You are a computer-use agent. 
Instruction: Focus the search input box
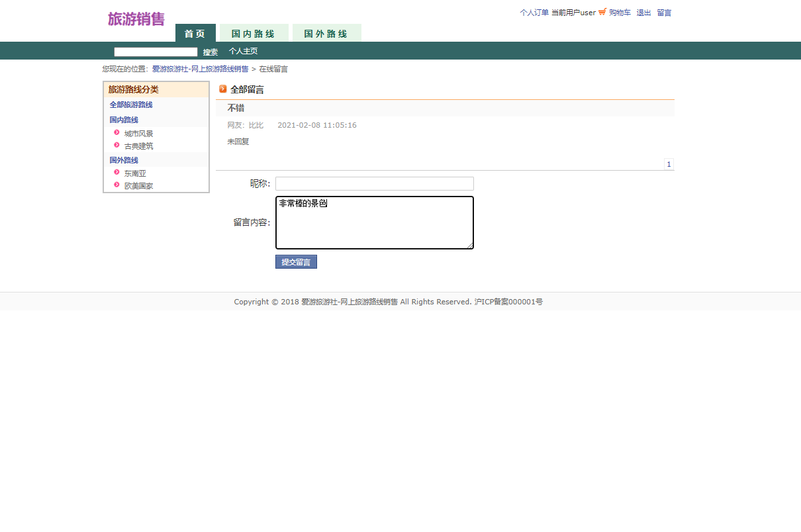click(156, 52)
